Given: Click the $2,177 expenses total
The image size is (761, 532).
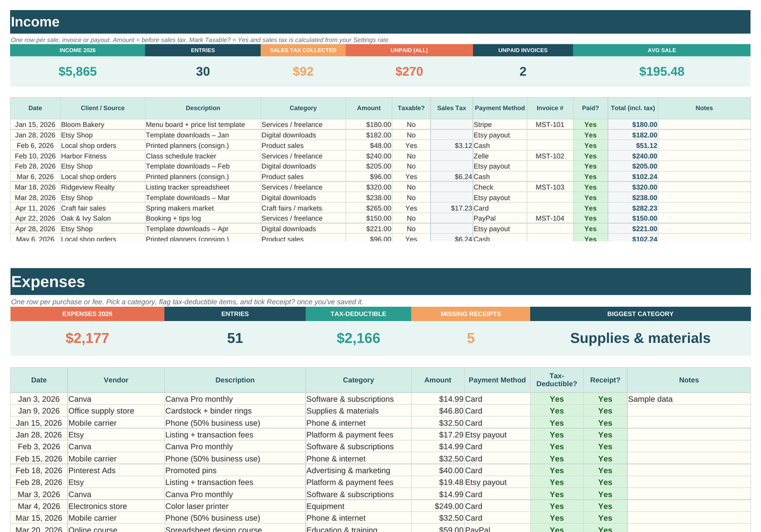Looking at the screenshot, I should [88, 338].
